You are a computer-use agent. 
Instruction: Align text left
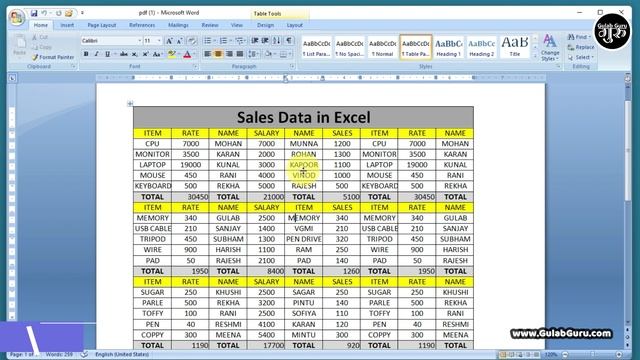[207, 54]
